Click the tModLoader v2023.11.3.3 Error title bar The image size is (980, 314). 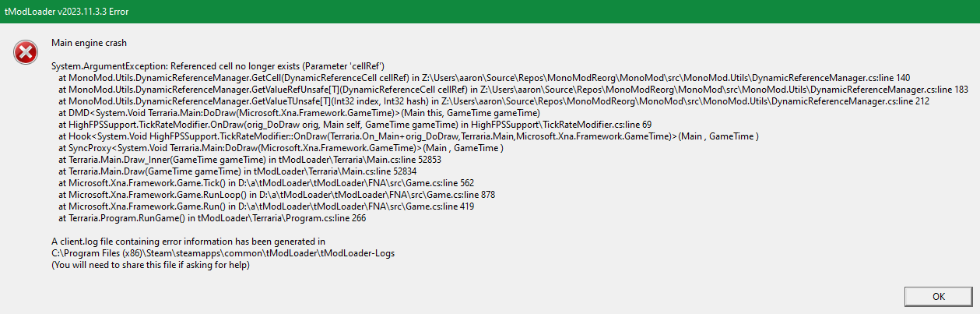pos(62,11)
